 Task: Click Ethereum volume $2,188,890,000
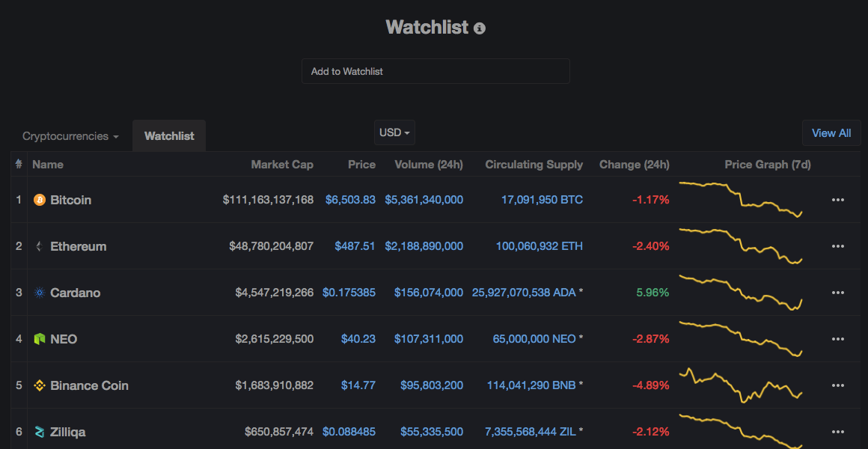424,246
